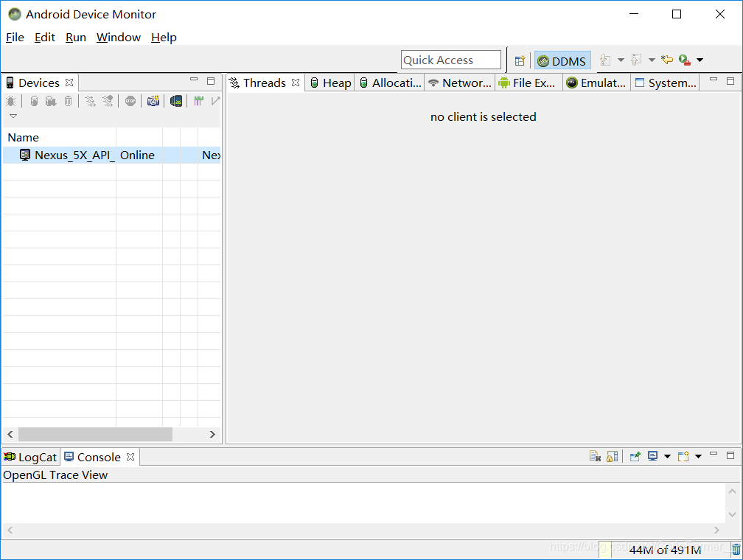Click the Capture system wide trace icon
Viewport: 743px width, 560px height.
point(198,101)
